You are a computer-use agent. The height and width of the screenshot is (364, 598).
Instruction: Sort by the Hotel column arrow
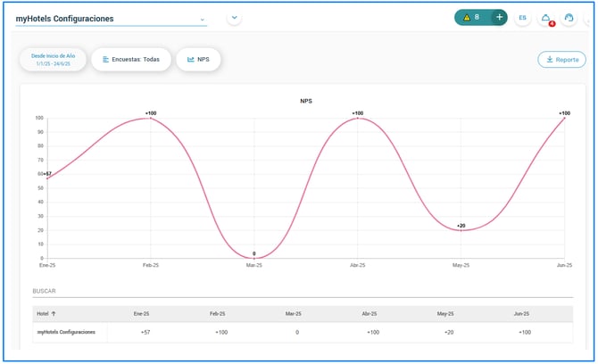pos(54,314)
